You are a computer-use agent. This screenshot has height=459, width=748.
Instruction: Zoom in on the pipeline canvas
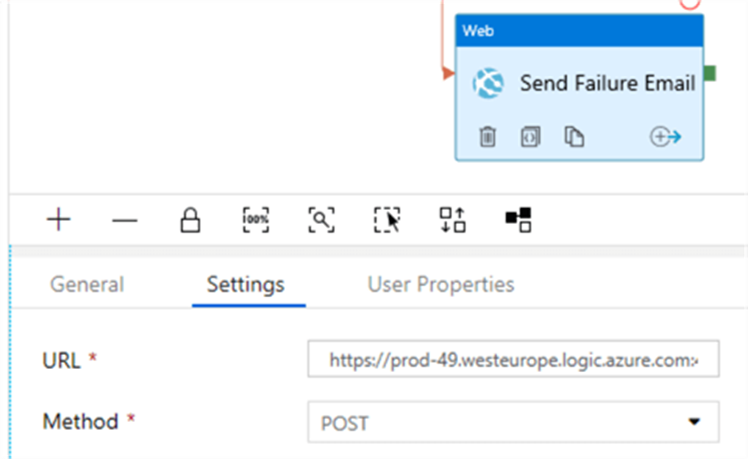point(59,220)
